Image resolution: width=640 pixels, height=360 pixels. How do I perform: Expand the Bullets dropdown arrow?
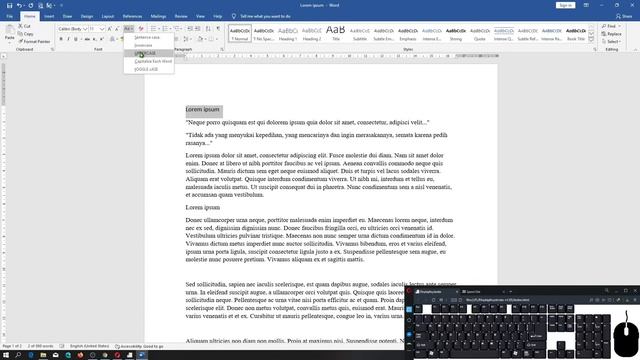click(x=159, y=29)
